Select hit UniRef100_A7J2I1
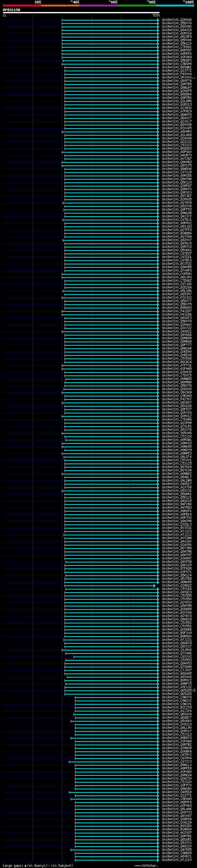 [x=177, y=640]
